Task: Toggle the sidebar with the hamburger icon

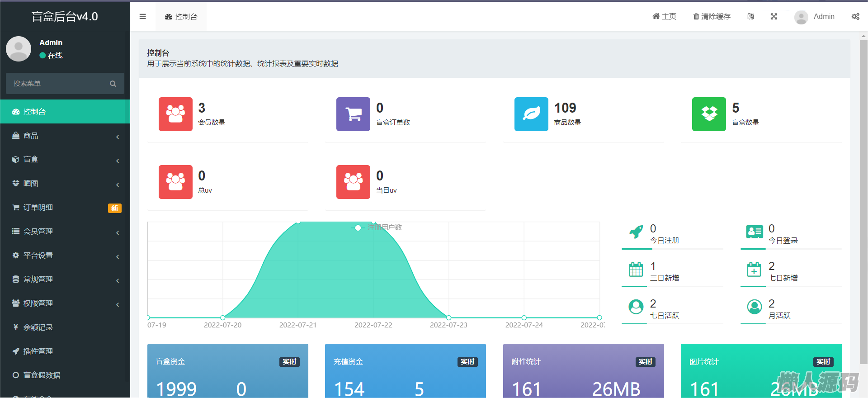Action: pyautogui.click(x=143, y=17)
